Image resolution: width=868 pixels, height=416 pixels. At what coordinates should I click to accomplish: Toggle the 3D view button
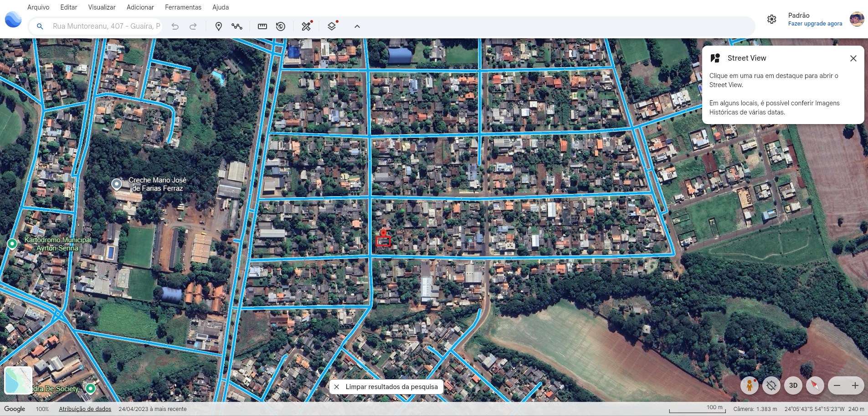click(x=793, y=385)
